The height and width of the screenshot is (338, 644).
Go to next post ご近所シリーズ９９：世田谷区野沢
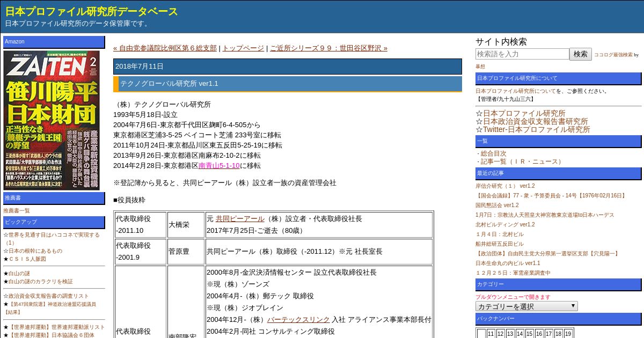coord(328,48)
